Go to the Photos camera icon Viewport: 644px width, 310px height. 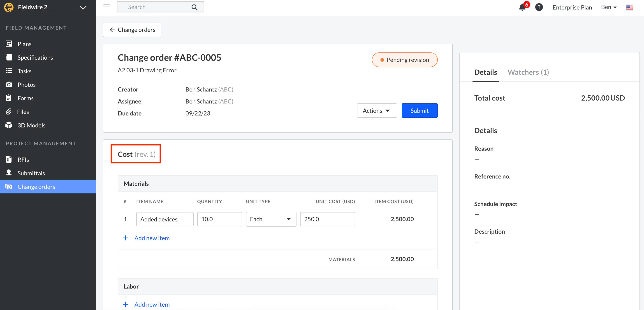(9, 84)
